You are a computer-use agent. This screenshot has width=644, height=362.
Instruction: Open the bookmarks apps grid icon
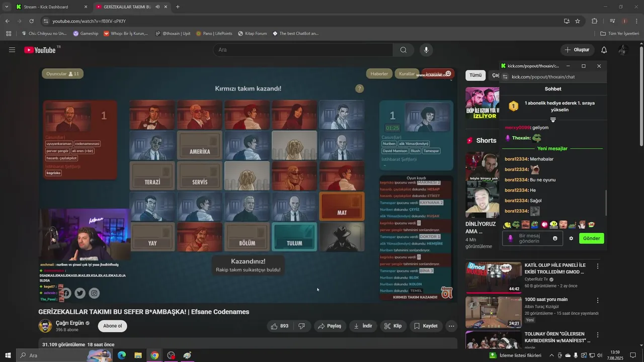pyautogui.click(x=9, y=34)
